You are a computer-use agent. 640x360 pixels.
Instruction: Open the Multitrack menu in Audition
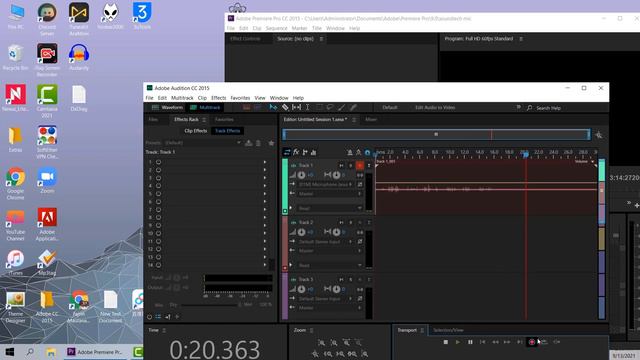click(182, 98)
